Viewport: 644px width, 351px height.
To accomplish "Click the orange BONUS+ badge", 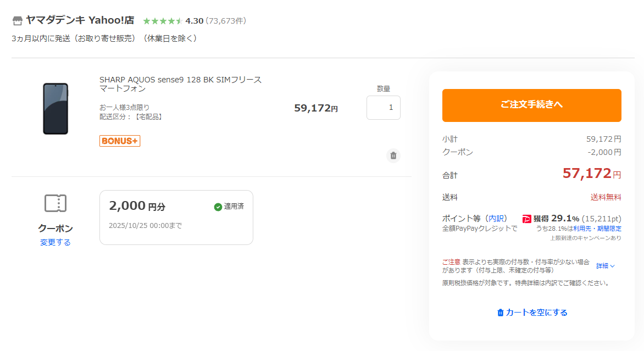I will [120, 141].
